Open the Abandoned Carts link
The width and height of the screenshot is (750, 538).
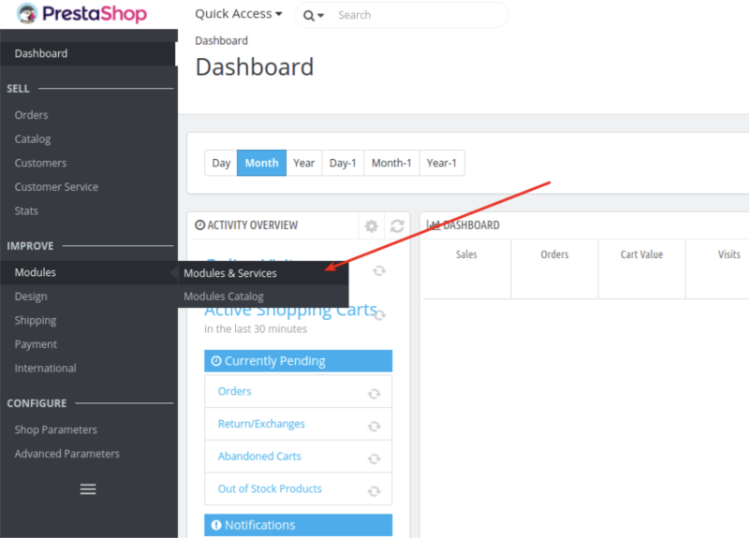[259, 456]
